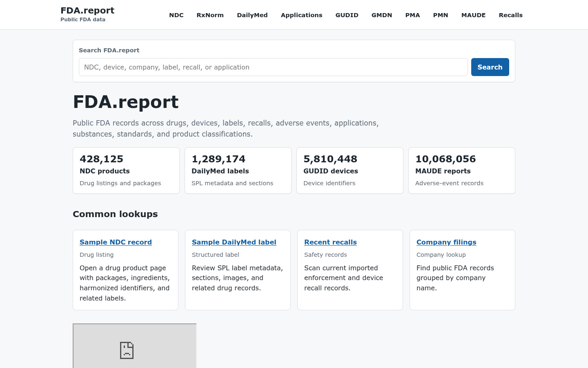Click the broken image placeholder icon
Image resolution: width=588 pixels, height=368 pixels.
click(127, 350)
